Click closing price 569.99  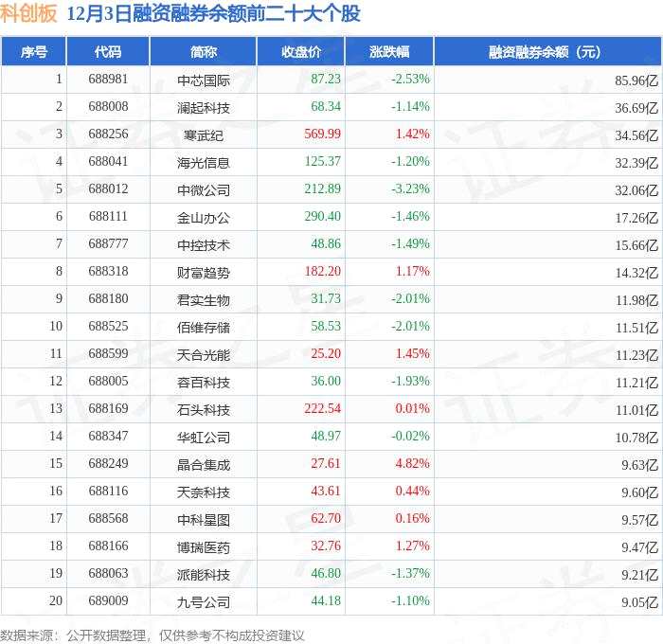322,134
